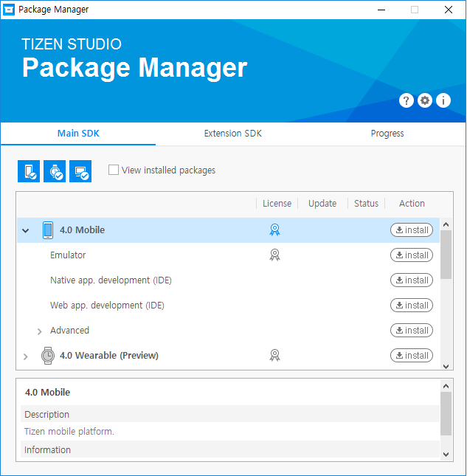This screenshot has height=476, width=467.
Task: Click the 4.0 Wearable license ribbon icon
Action: pos(274,355)
